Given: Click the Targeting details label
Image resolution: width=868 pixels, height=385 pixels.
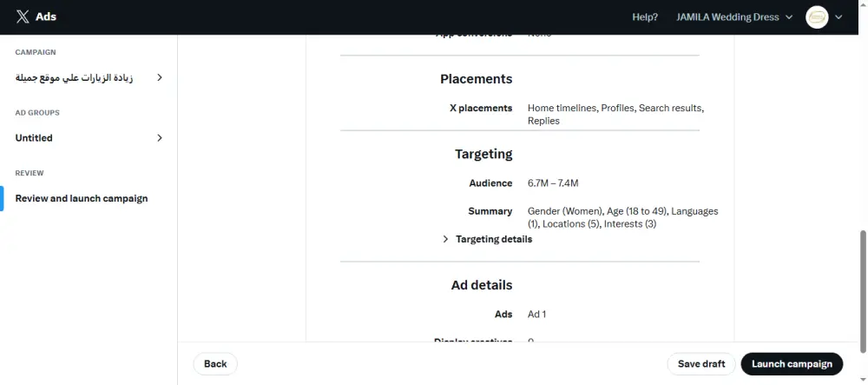Looking at the screenshot, I should pos(494,239).
